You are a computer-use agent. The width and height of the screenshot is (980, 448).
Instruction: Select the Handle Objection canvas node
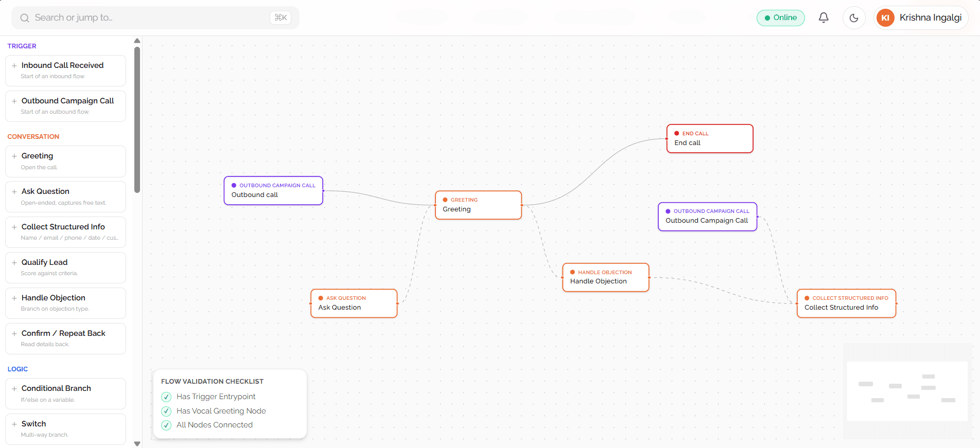coord(605,277)
